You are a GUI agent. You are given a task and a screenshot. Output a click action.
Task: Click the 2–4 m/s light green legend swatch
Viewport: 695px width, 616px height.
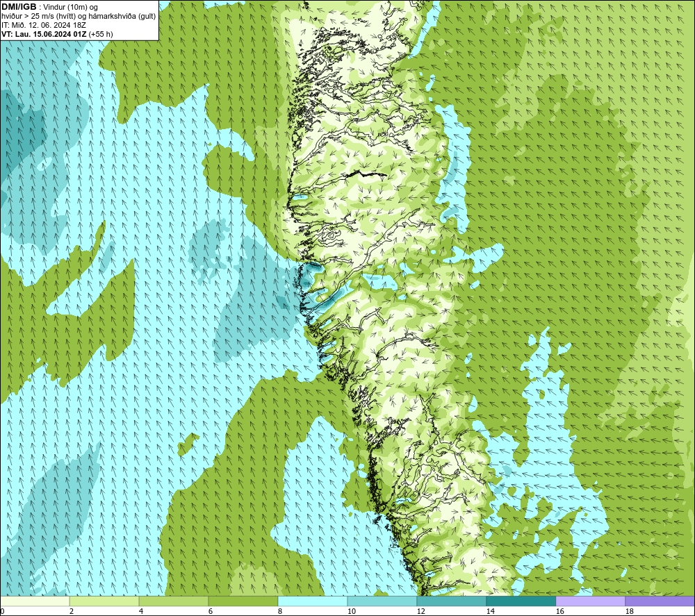point(104,601)
